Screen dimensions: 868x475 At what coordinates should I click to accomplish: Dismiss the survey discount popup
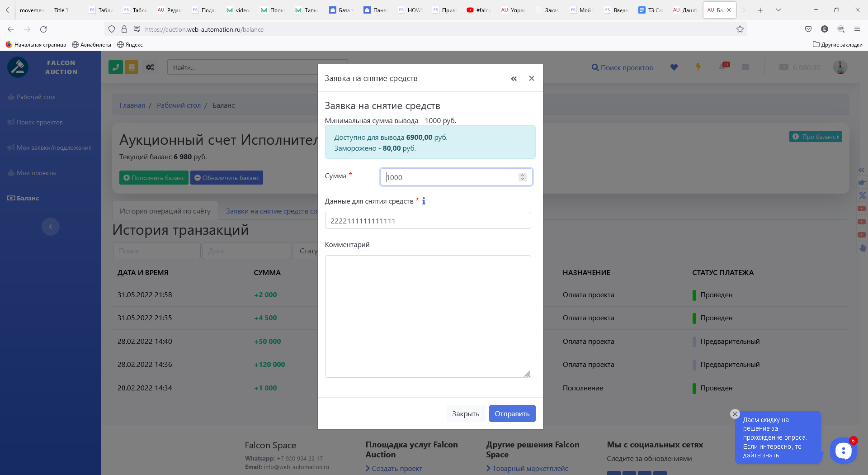(x=735, y=414)
